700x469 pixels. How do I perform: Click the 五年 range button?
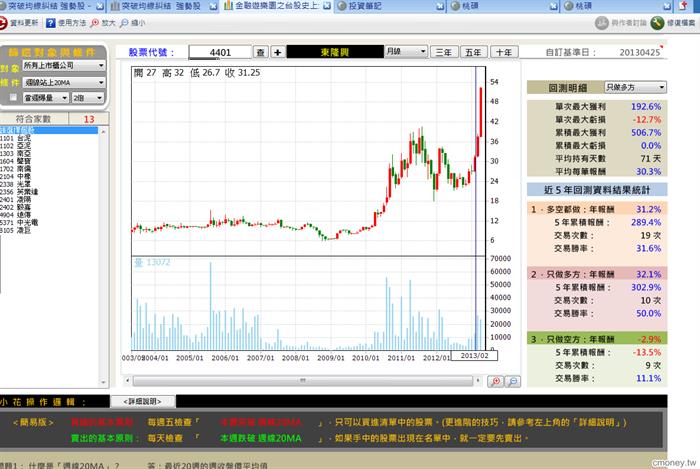point(474,52)
